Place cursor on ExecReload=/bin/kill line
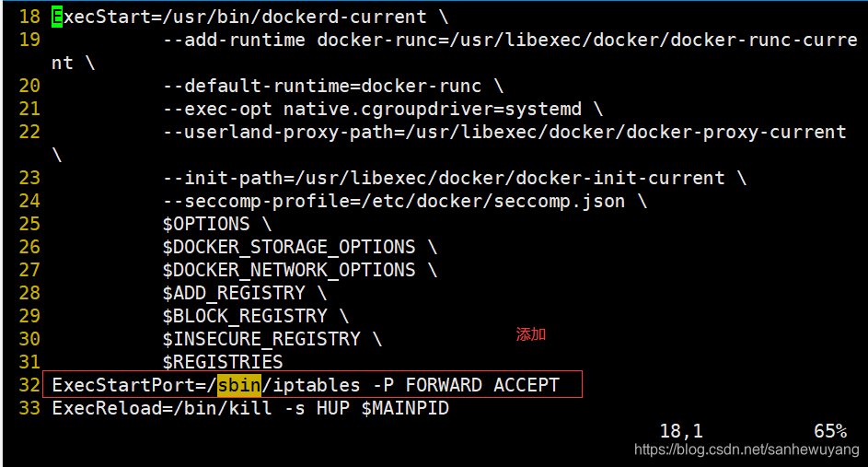Image resolution: width=868 pixels, height=467 pixels. point(250,407)
